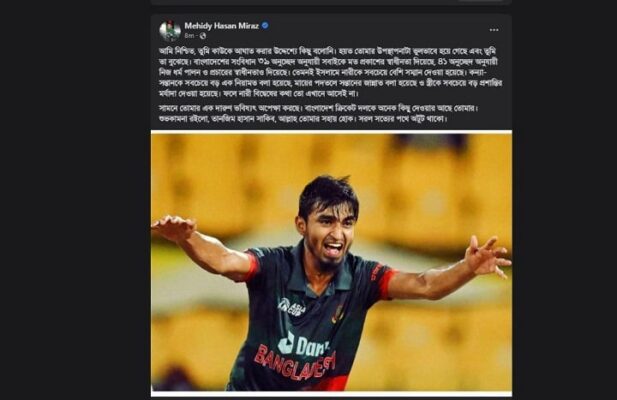
Task: Click the player's outstretched right-side hand
Action: (487, 256)
